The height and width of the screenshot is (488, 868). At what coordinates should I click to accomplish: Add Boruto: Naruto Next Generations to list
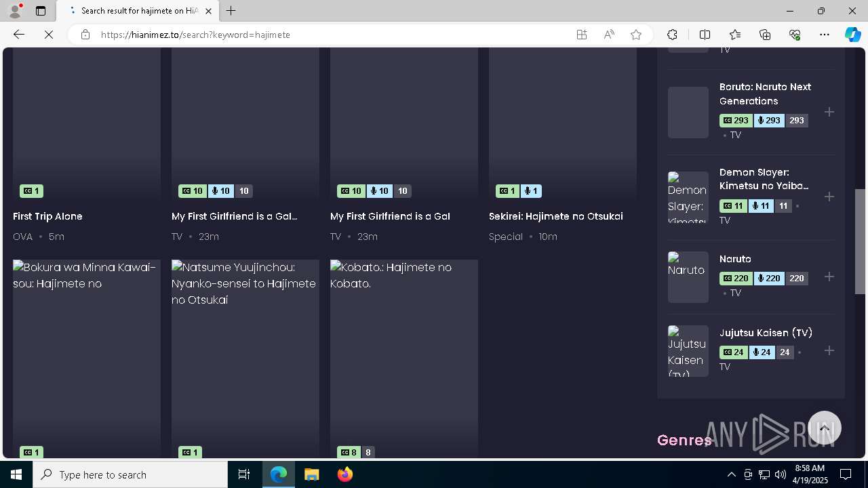(x=829, y=112)
